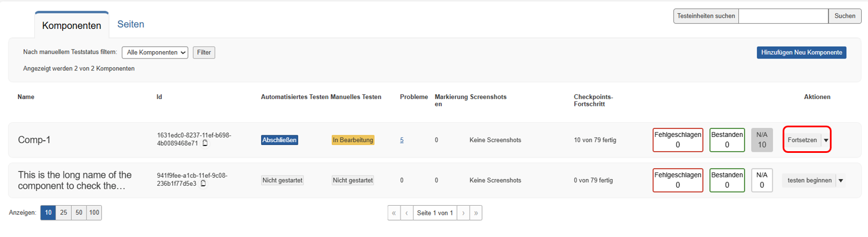This screenshot has width=868, height=237.
Task: Copy the Comp-1 component Id
Action: pyautogui.click(x=205, y=143)
